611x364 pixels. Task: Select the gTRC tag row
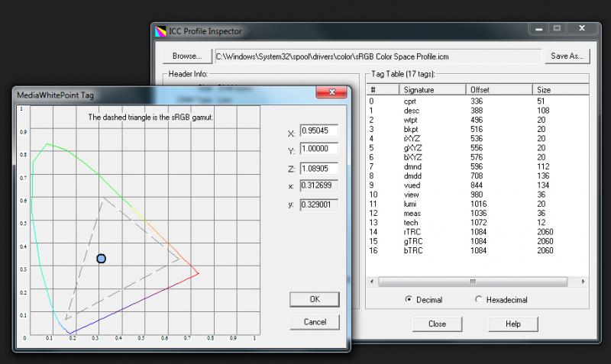tap(478, 241)
